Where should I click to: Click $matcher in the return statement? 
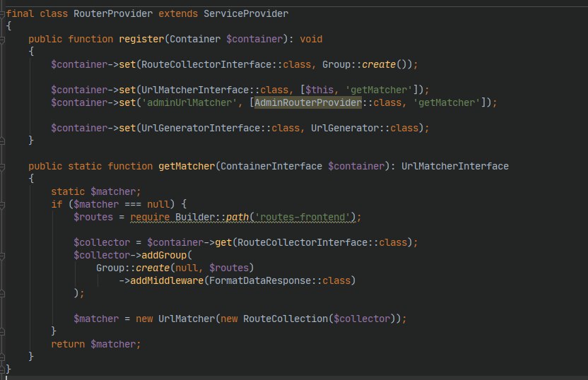tap(113, 345)
